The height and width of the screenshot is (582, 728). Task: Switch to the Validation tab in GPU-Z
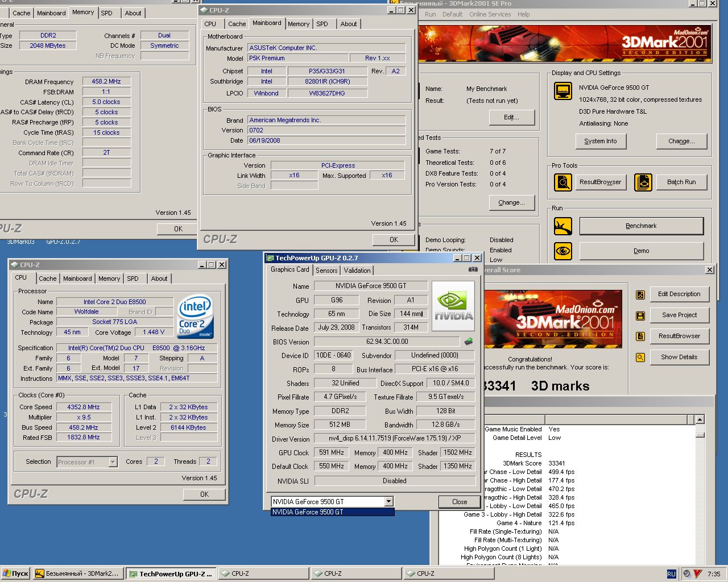357,271
